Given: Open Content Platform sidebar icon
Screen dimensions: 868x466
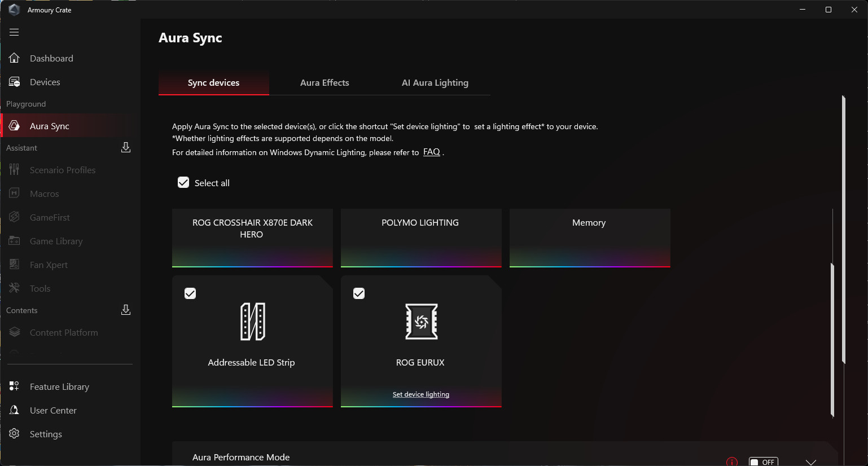Looking at the screenshot, I should (x=14, y=332).
